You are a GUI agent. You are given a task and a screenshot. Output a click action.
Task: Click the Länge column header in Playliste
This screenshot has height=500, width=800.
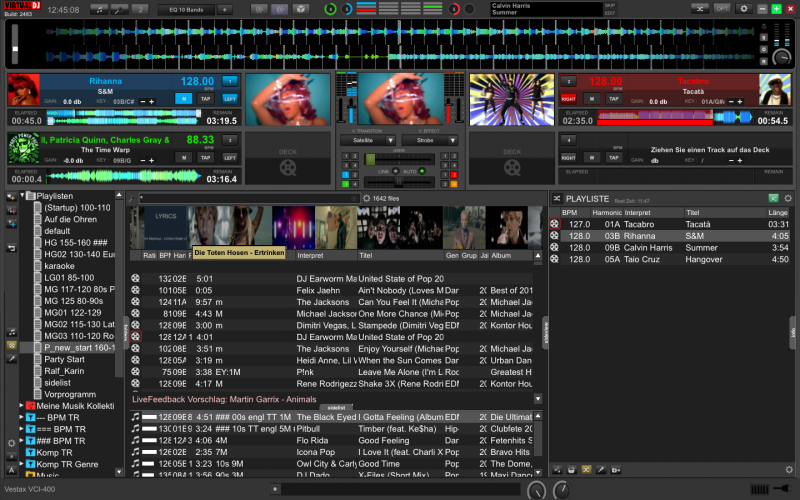point(778,212)
